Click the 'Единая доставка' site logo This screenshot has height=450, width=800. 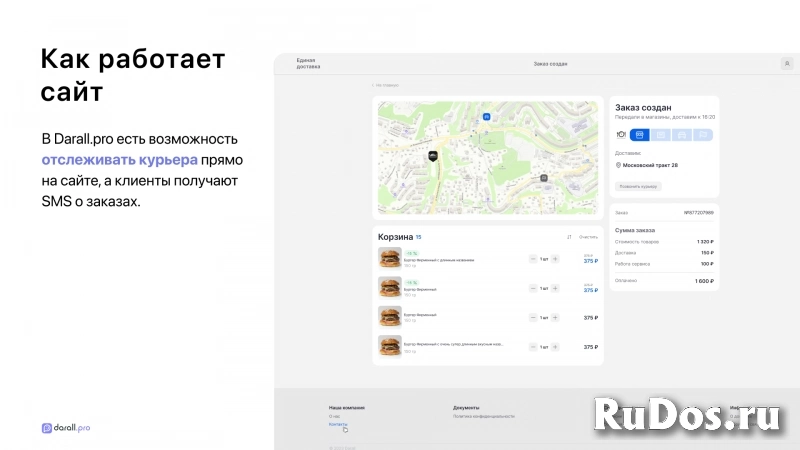click(x=308, y=63)
